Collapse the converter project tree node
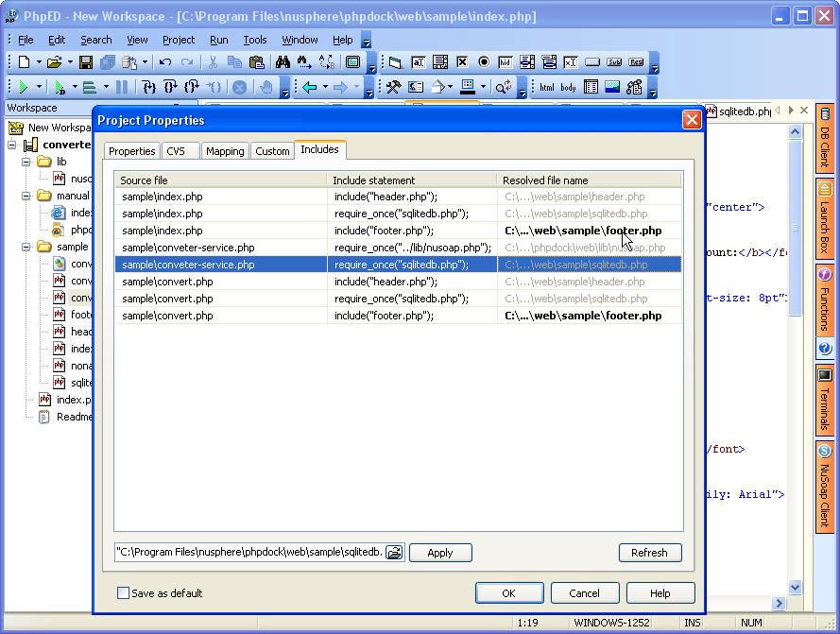The width and height of the screenshot is (840, 634). pyautogui.click(x=11, y=145)
